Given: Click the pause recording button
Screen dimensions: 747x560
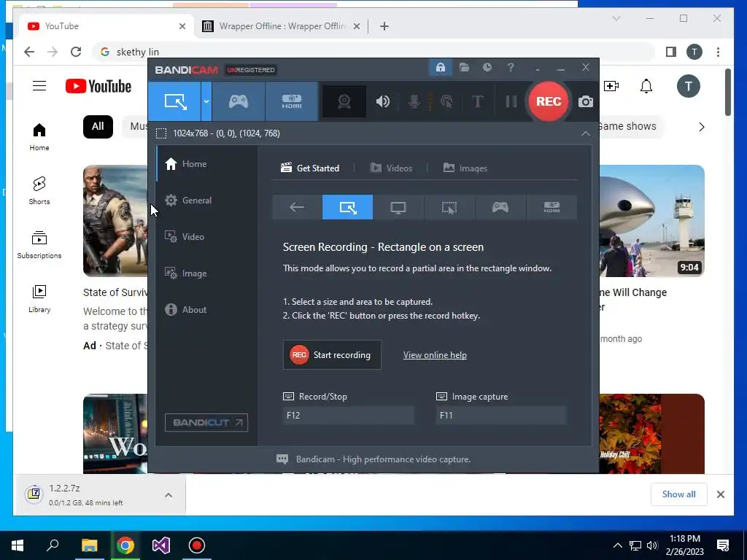Looking at the screenshot, I should coord(511,101).
